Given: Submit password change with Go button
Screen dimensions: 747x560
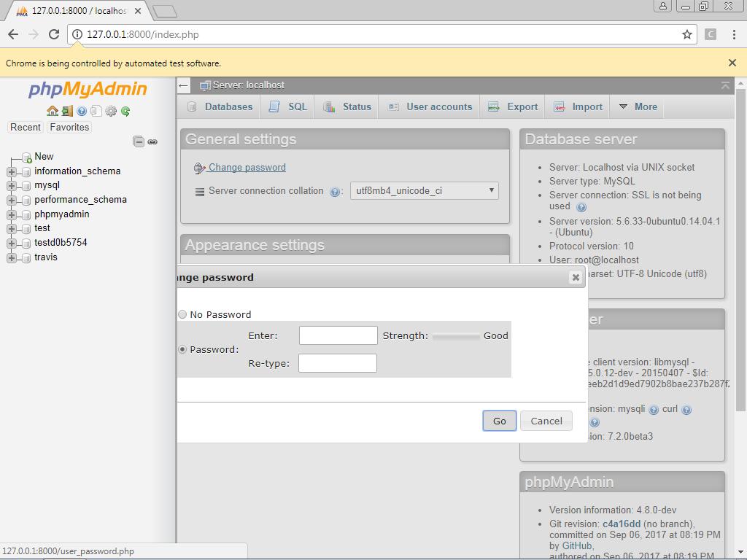Looking at the screenshot, I should click(499, 421).
